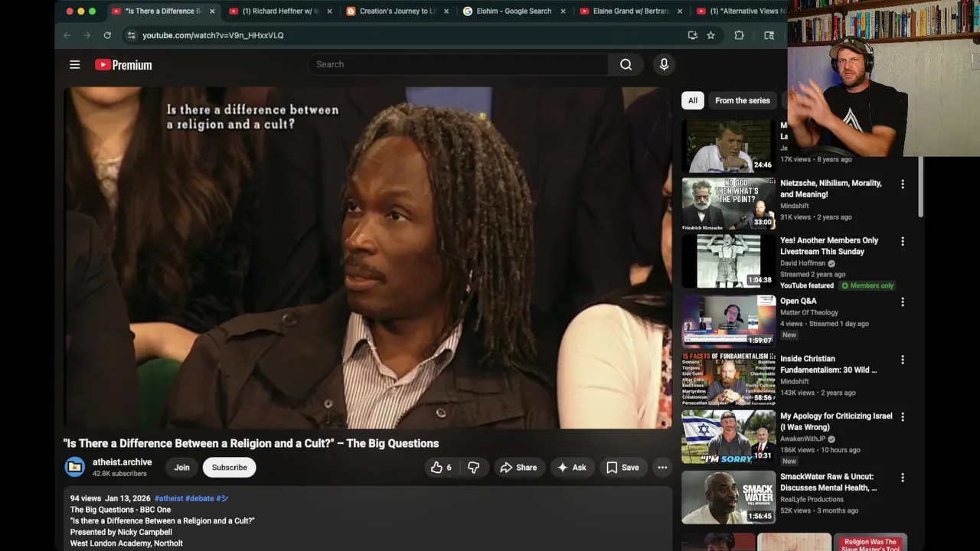The image size is (980, 551).
Task: Subscribe to atheist.archive channel
Action: point(229,468)
